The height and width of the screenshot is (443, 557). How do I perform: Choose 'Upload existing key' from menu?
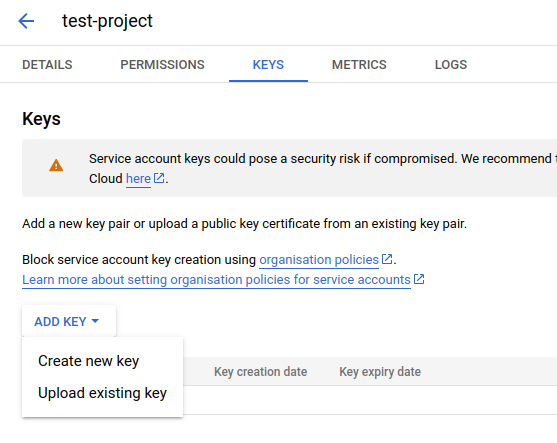click(x=102, y=393)
